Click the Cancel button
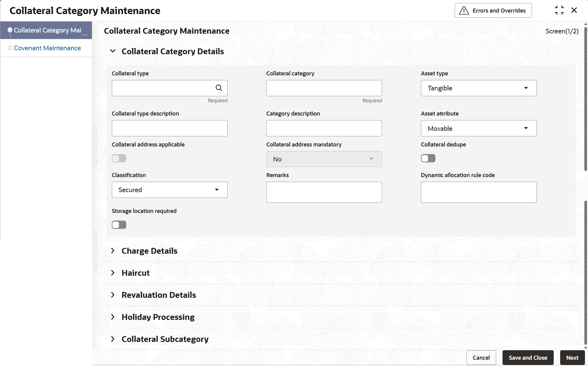The image size is (588, 368). click(x=481, y=358)
